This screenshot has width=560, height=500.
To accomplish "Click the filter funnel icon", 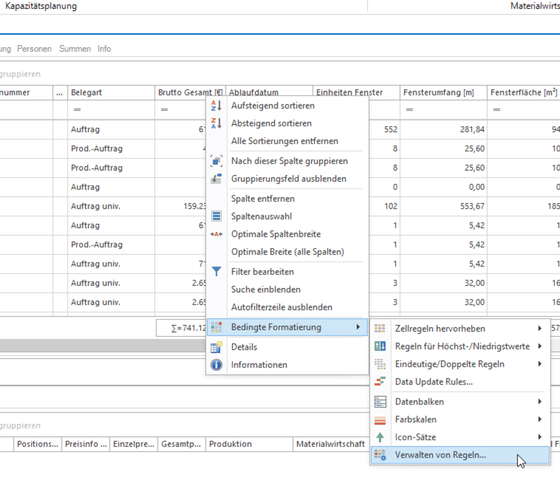I will pos(216,271).
